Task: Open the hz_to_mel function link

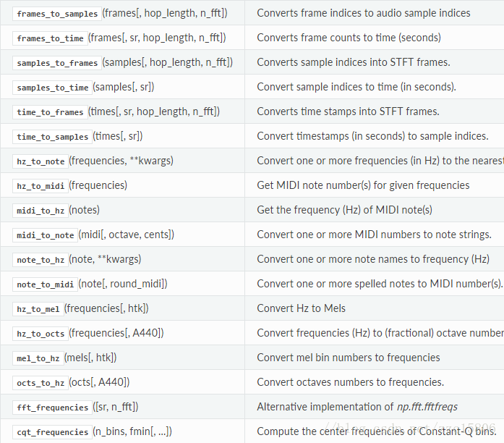Action: (38, 309)
